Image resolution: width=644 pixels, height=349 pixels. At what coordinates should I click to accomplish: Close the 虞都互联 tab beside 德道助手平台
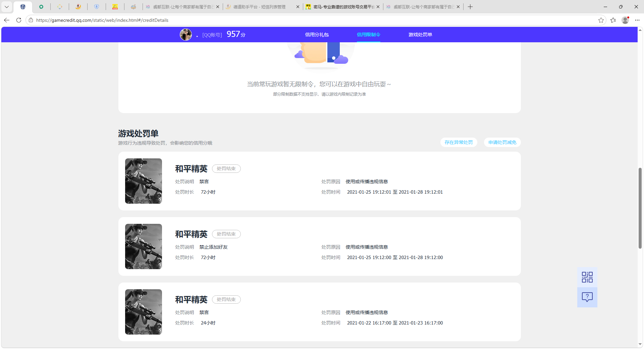click(x=218, y=7)
